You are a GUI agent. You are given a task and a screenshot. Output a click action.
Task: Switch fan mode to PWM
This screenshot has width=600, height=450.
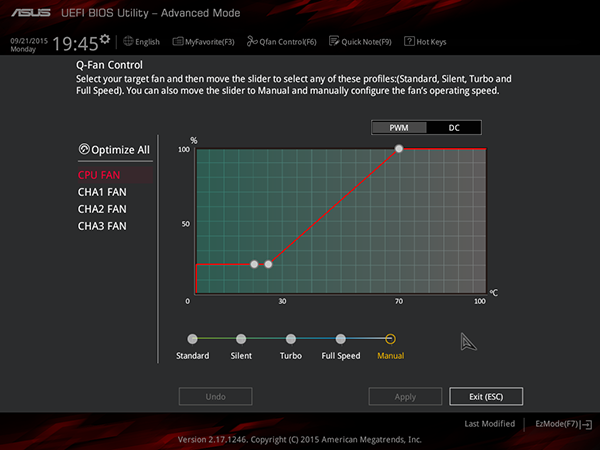point(399,128)
